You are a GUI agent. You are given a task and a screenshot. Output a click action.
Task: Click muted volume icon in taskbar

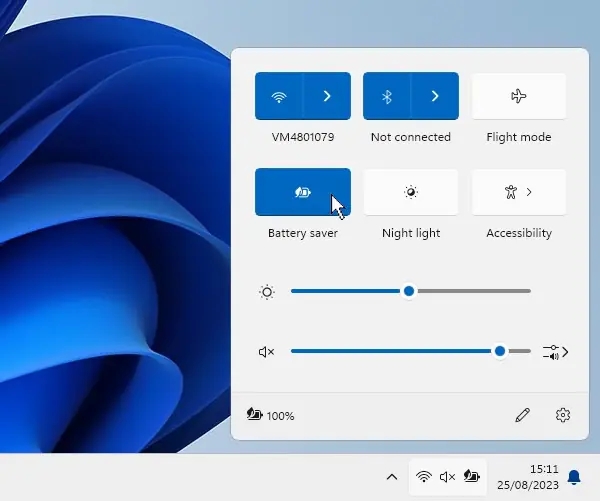pyautogui.click(x=447, y=477)
